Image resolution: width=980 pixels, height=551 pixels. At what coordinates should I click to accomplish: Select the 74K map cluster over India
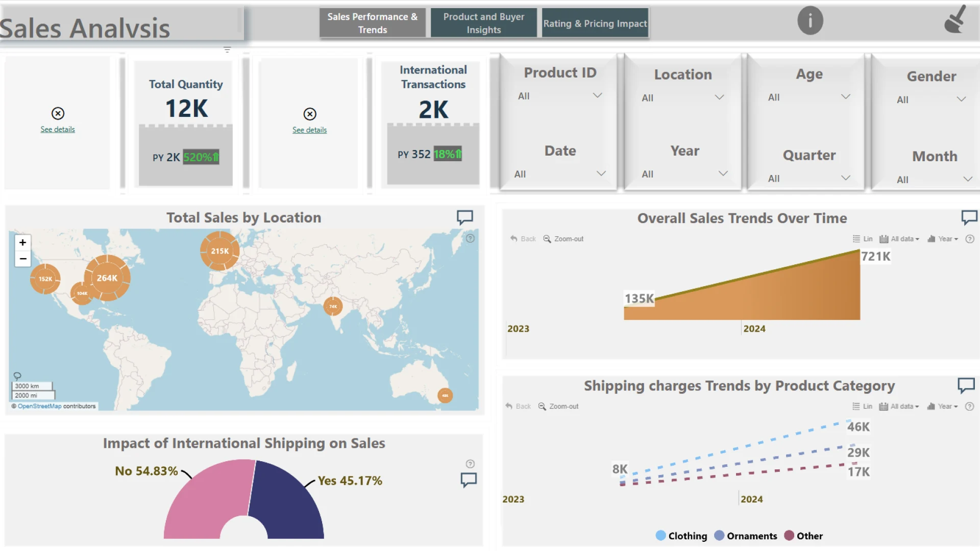333,307
